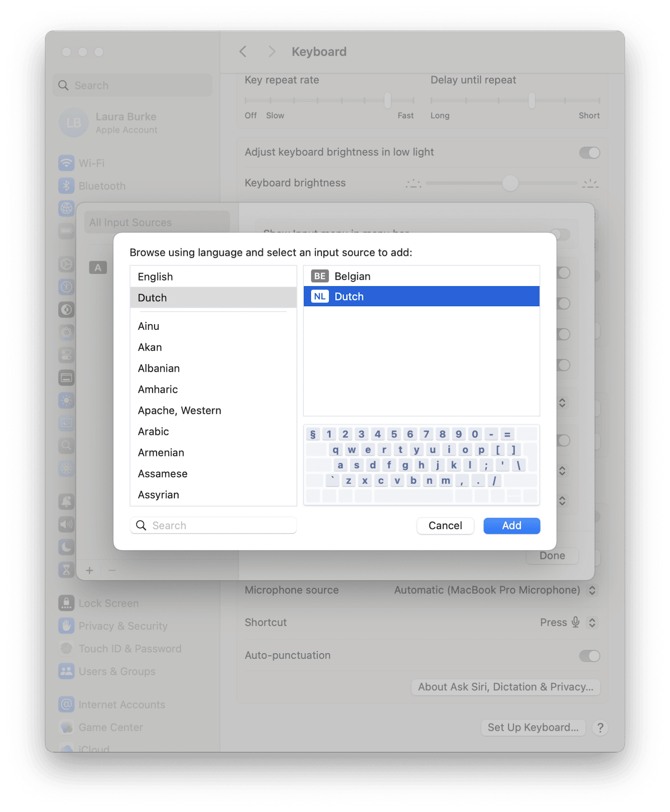Select Apache, Western language
670x812 pixels.
point(213,410)
